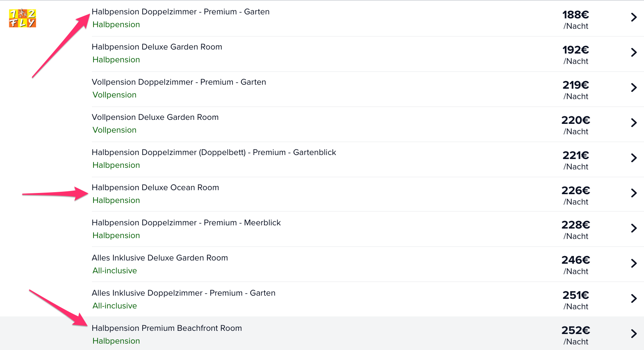The image size is (644, 350).
Task: Pick Halbpension Deluxe Ocean Room
Action: [155, 188]
